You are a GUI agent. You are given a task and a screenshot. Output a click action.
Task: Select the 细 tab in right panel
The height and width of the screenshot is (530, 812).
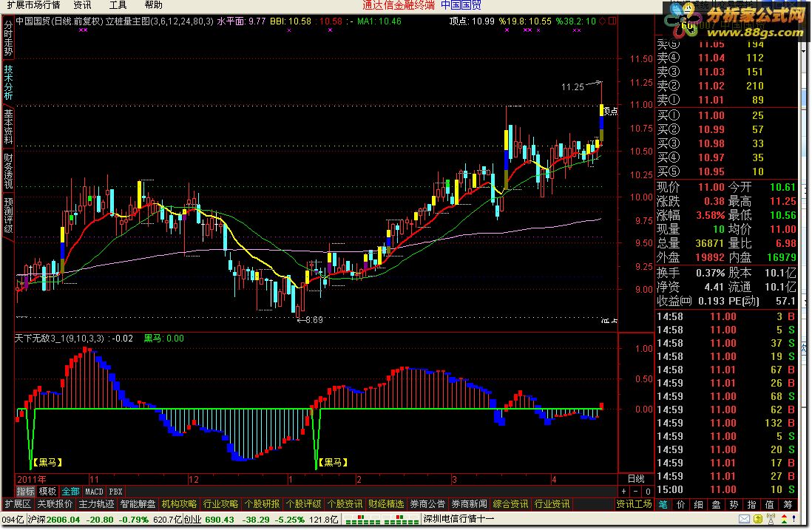pyautogui.click(x=698, y=505)
